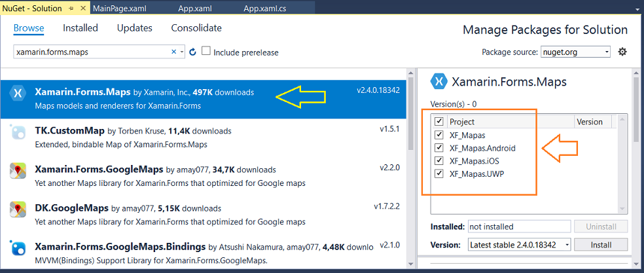Click the Xamarin.Forms.GoogleMaps.Bindings package icon
This screenshot has width=644, height=273.
pos(18,248)
